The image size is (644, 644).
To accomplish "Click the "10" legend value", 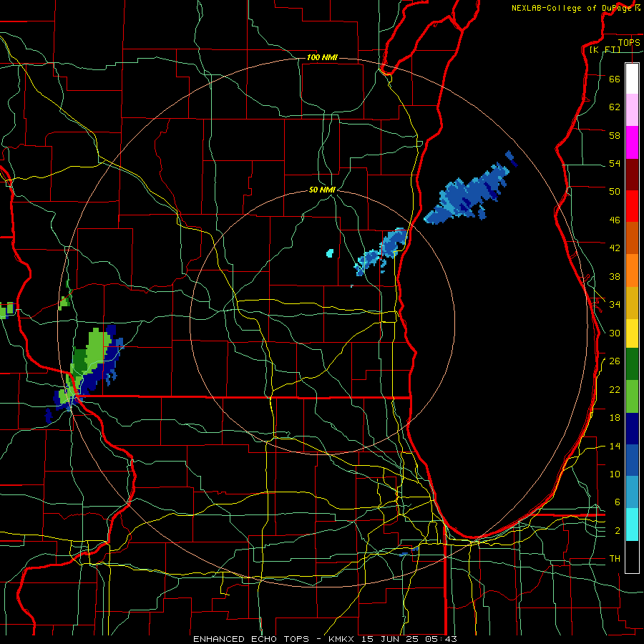I will (615, 474).
